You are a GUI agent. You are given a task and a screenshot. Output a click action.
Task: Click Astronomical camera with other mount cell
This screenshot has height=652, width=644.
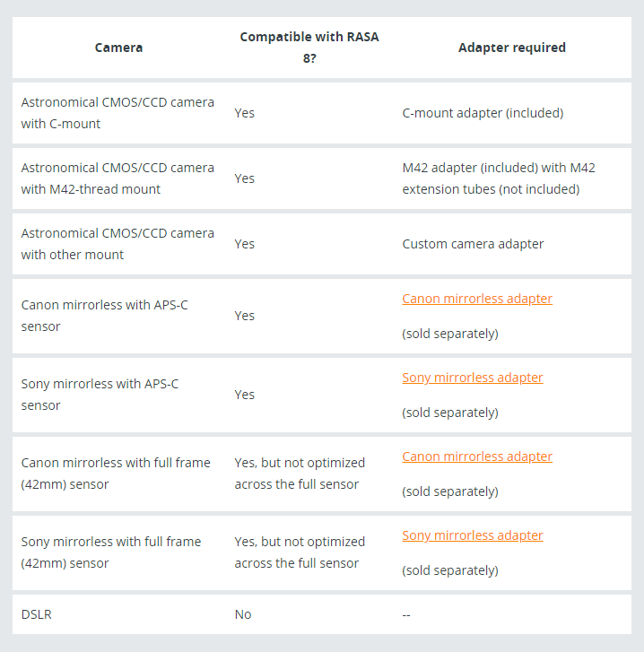(117, 244)
